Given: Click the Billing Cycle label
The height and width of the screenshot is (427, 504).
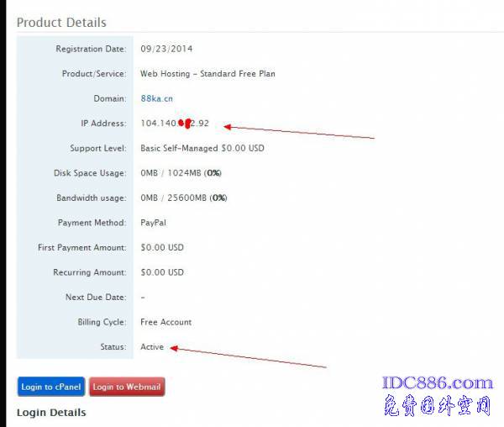Looking at the screenshot, I should (x=102, y=322).
